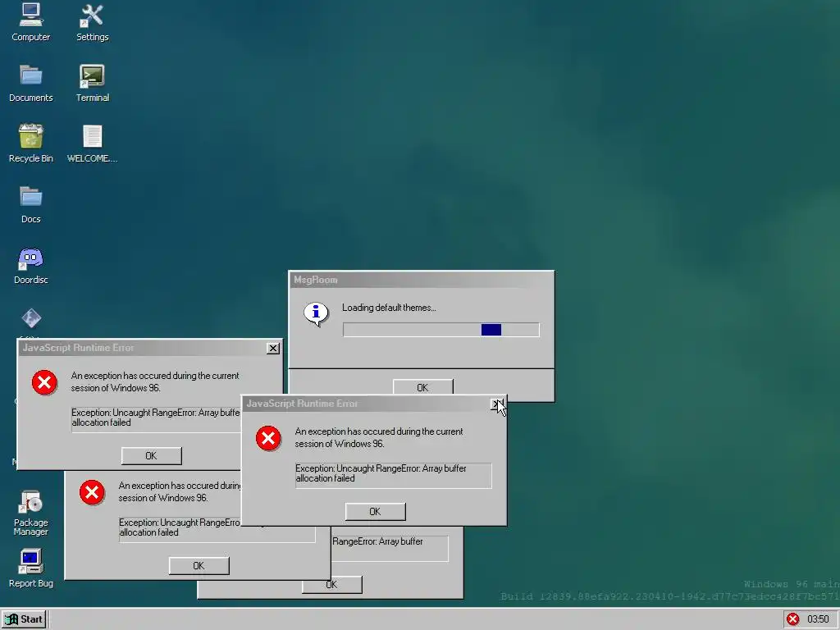Click the partly hidden OK of the rearmost error dialog
The image size is (840, 630).
pyautogui.click(x=331, y=585)
